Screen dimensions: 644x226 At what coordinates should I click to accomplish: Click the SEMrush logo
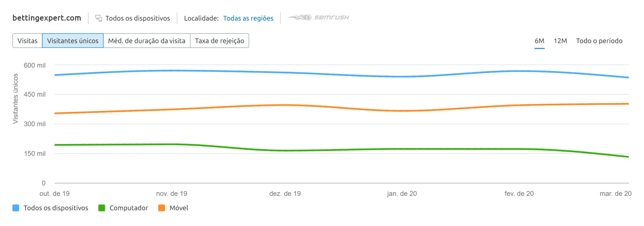tap(318, 17)
